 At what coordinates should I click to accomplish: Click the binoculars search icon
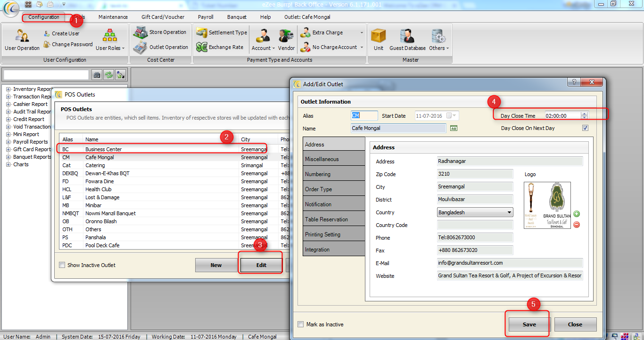[97, 75]
